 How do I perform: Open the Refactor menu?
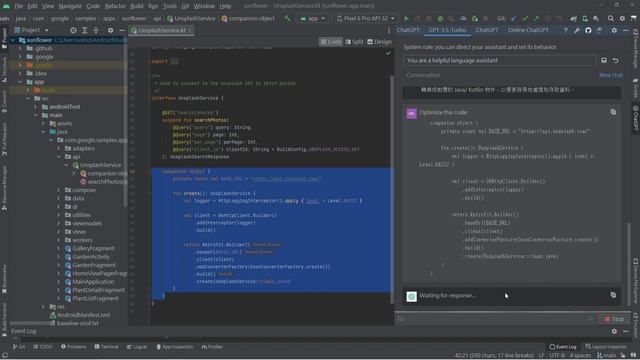115,6
